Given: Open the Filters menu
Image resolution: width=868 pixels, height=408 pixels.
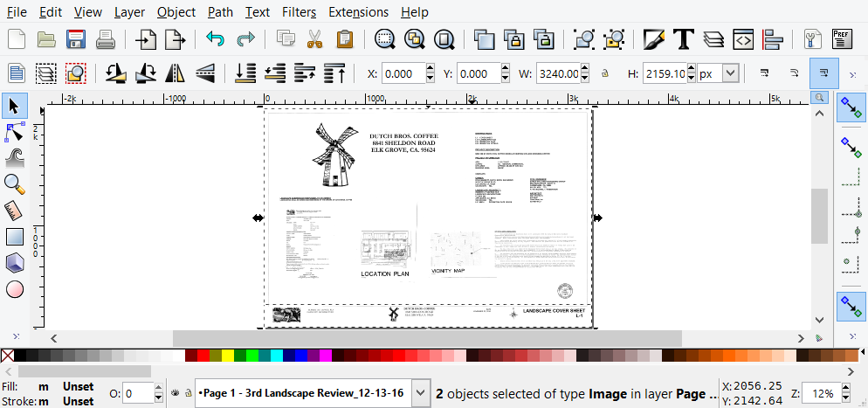Looking at the screenshot, I should point(299,12).
